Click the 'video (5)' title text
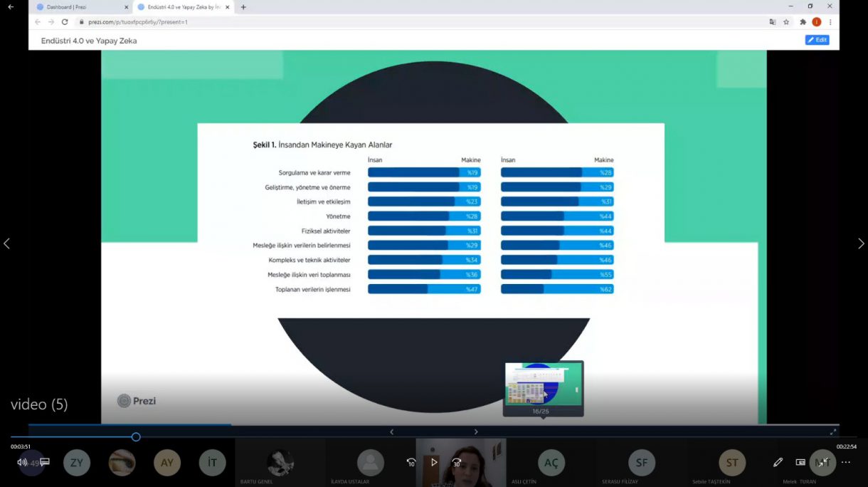The image size is (868, 487). (x=39, y=404)
